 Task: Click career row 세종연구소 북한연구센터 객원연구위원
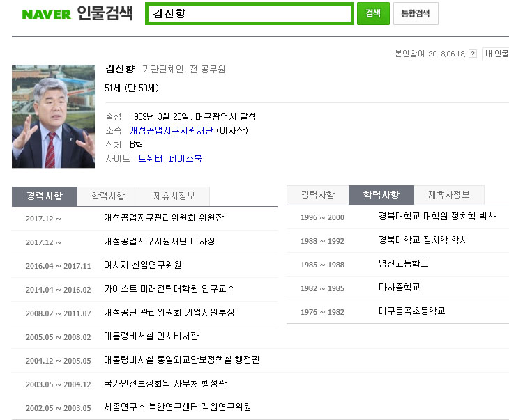[144, 407]
